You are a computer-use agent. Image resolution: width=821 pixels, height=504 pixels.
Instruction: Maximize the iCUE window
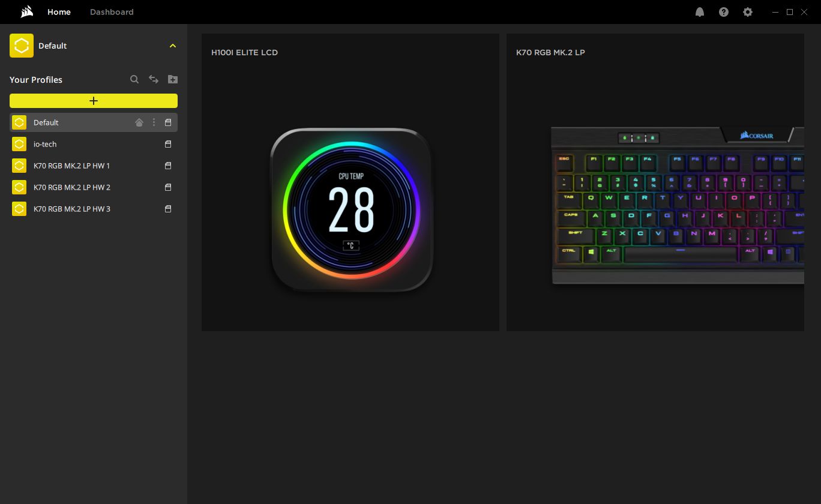coord(790,12)
